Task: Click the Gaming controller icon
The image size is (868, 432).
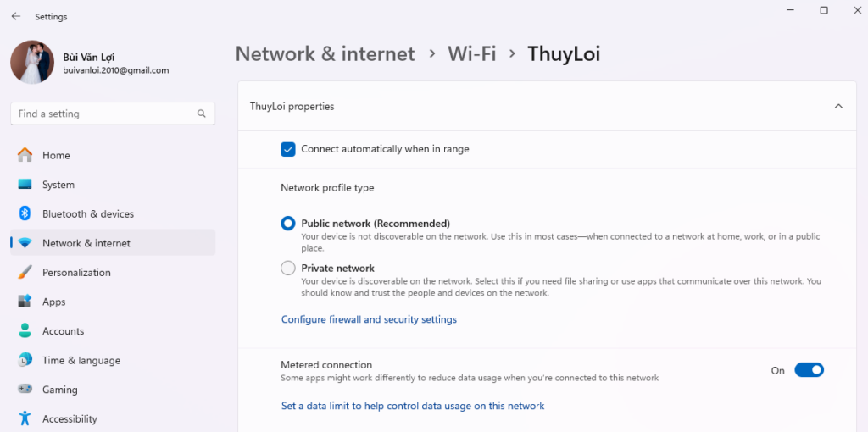Action: tap(25, 390)
